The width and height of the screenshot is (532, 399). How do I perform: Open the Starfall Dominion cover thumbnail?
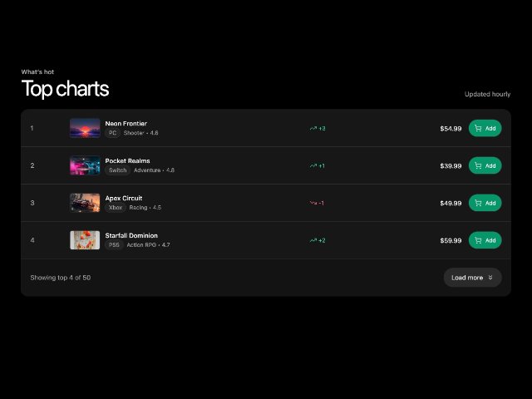(85, 240)
